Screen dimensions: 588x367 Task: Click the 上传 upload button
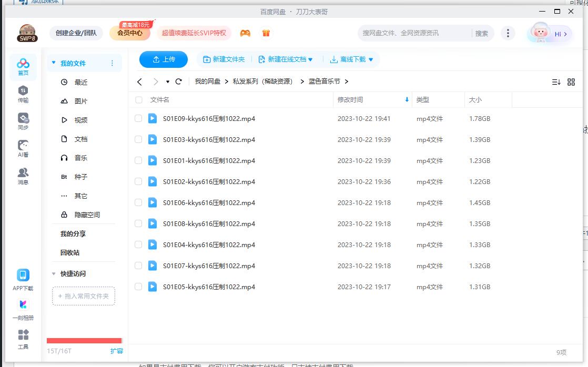point(164,59)
